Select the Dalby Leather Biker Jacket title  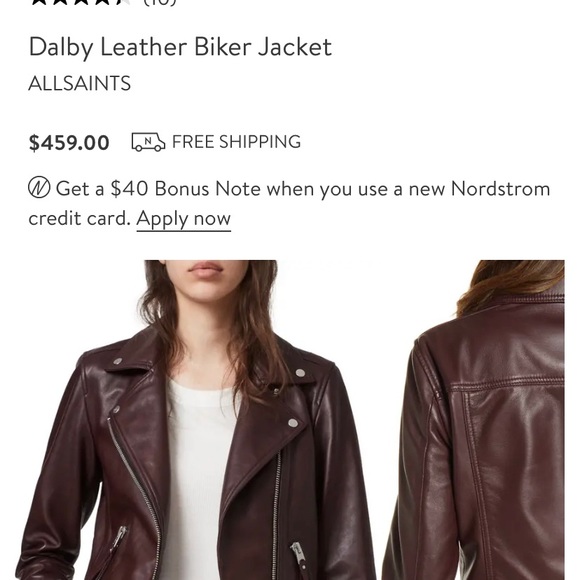point(180,48)
